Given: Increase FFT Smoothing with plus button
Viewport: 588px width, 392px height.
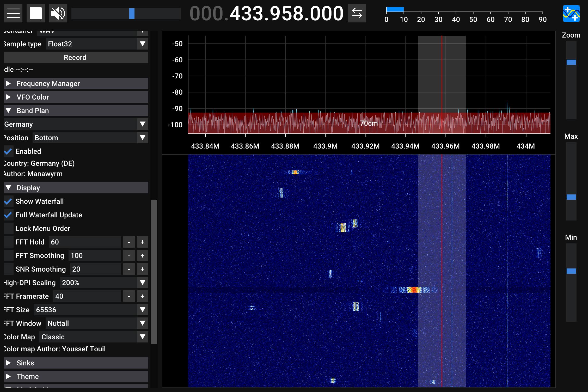Looking at the screenshot, I should [x=142, y=255].
